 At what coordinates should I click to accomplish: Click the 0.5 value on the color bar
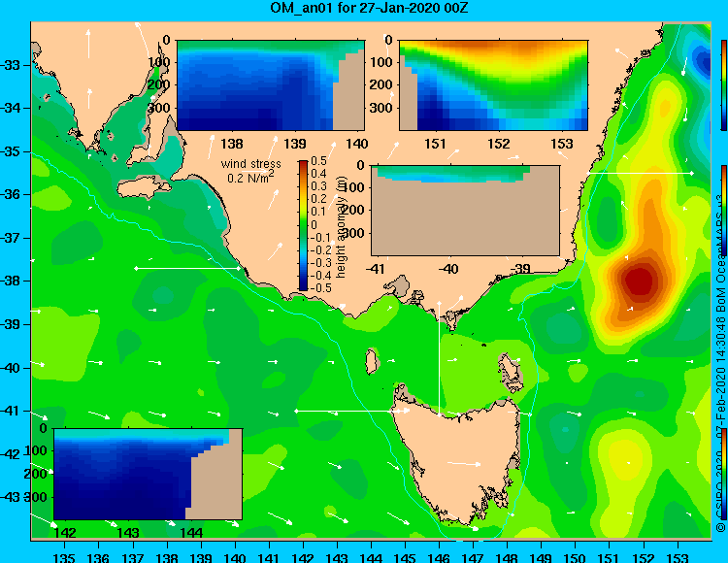319,161
